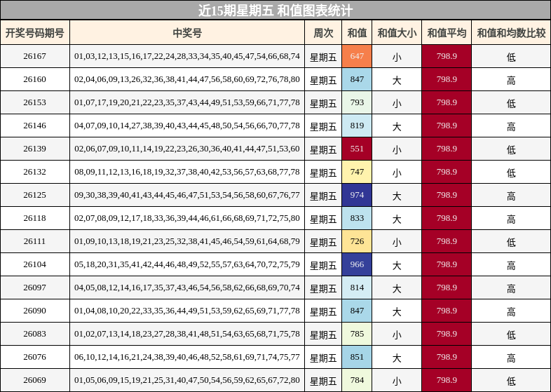Click winning numbers starting 06,10,12,14 for 26076
The height and width of the screenshot is (392, 551).
(187, 357)
